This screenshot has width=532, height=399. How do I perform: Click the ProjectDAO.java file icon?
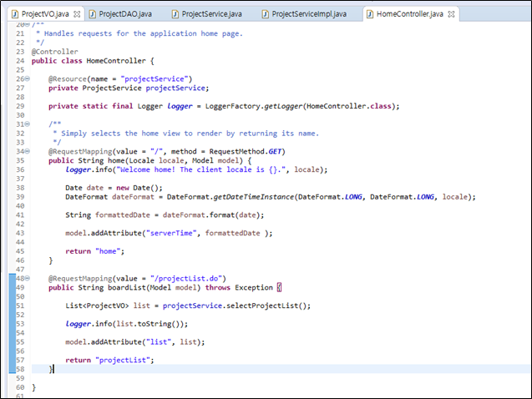92,14
